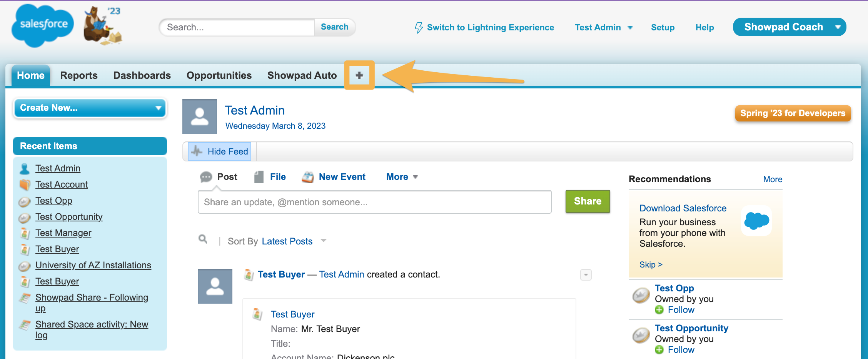Switch to the Dashboards tab
This screenshot has width=868, height=359.
click(x=142, y=75)
